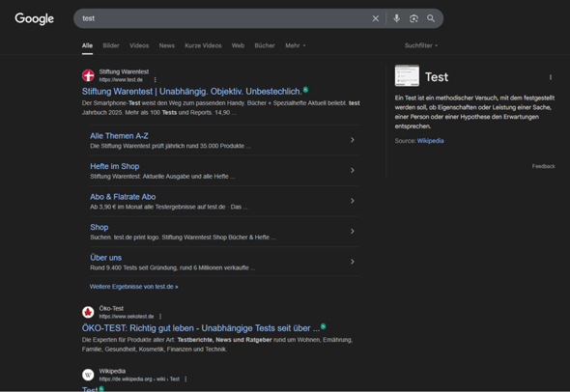Expand the Mehr dropdown
Viewport: 570px width, 392px height.
click(296, 45)
